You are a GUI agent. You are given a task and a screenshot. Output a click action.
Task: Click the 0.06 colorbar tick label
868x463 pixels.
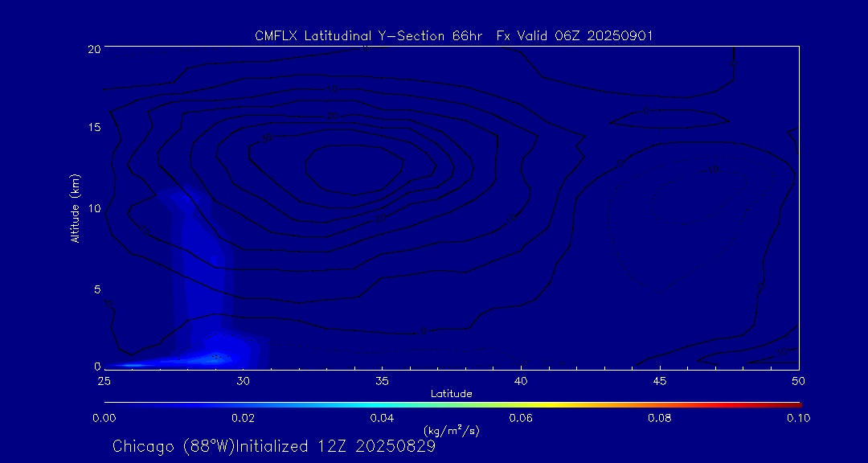[x=521, y=418]
